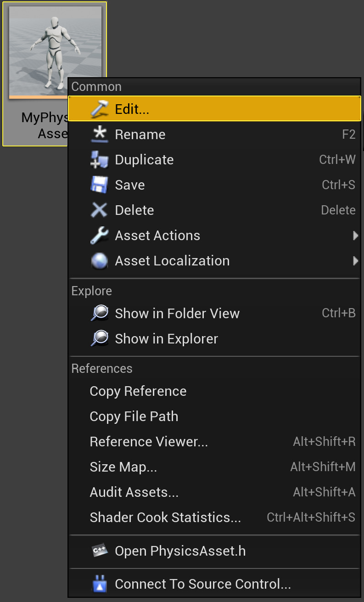Choose Copy File Path

pos(134,416)
